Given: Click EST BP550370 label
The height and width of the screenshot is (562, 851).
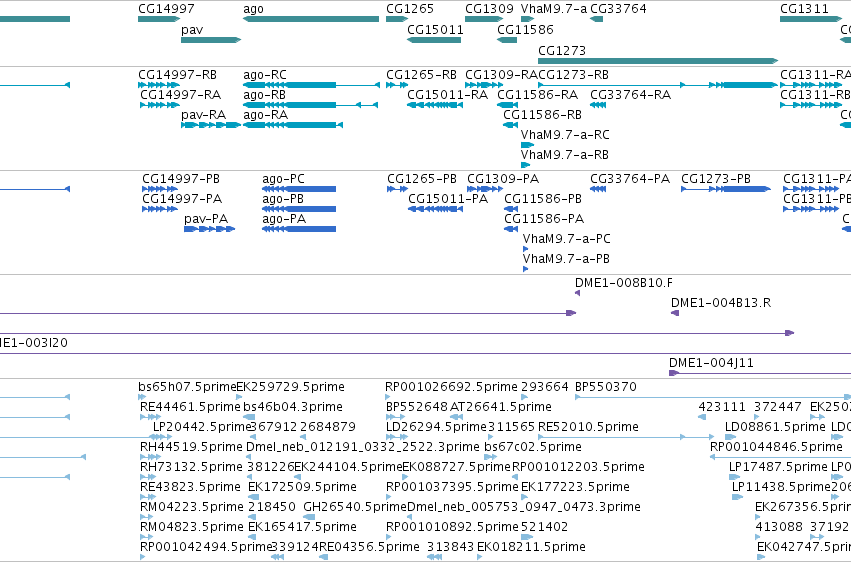Looking at the screenshot, I should (606, 387).
